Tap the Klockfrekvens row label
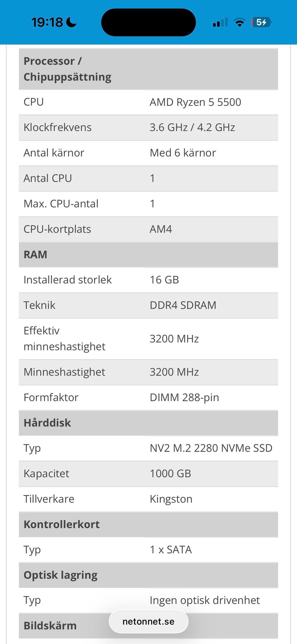The height and width of the screenshot is (644, 297). (x=58, y=128)
